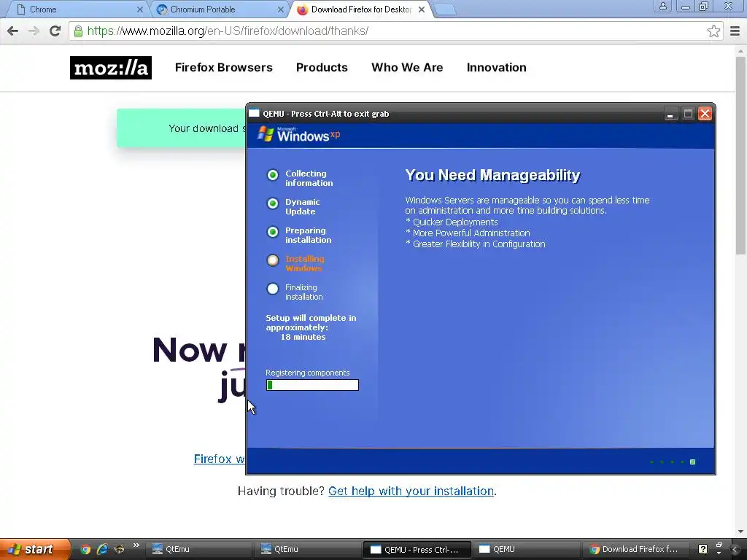Switch to second QtEmu taskbar button

[x=307, y=549]
